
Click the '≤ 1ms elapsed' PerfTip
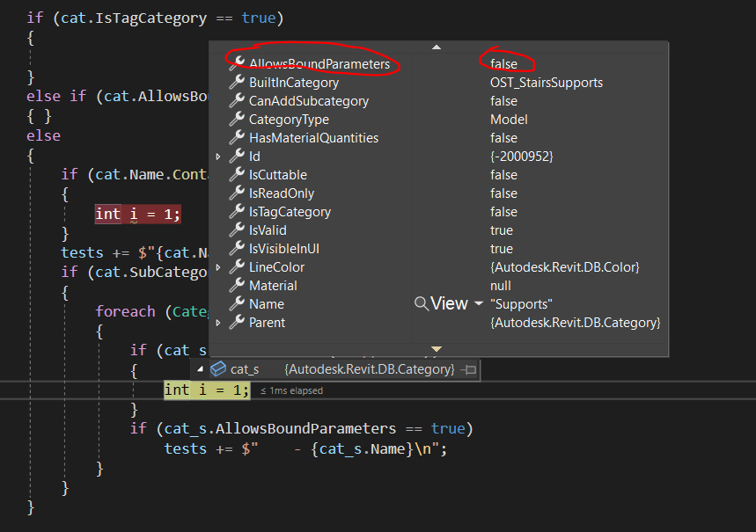[291, 390]
